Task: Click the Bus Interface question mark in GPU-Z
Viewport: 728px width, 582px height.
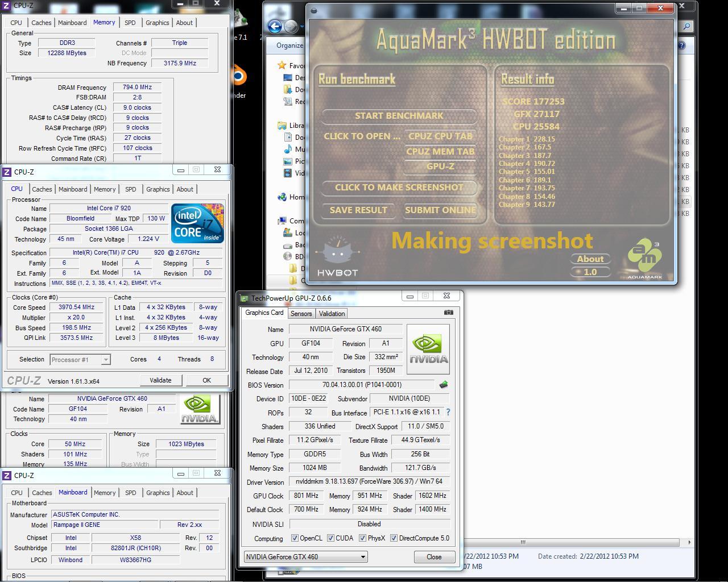Action: 448,412
